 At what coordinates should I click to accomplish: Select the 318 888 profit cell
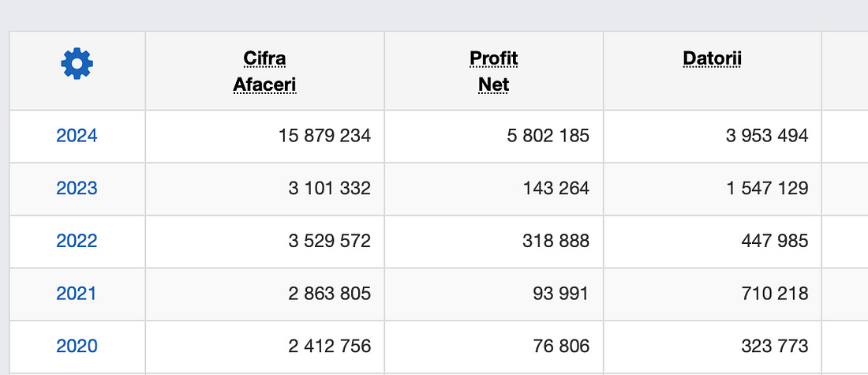[556, 241]
